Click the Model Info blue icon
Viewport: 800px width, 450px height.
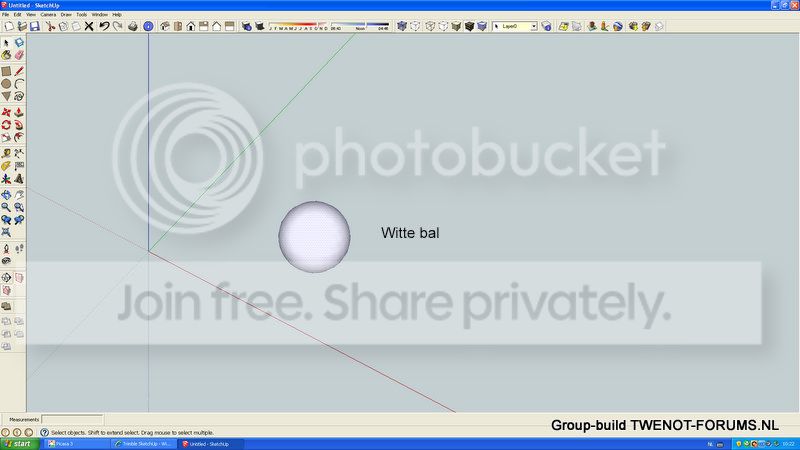tap(148, 26)
